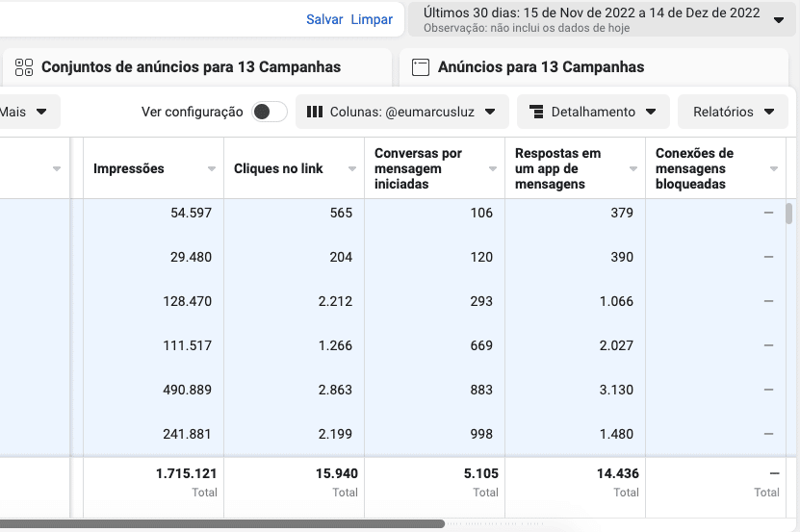Click the ad sets grid icon

24,67
